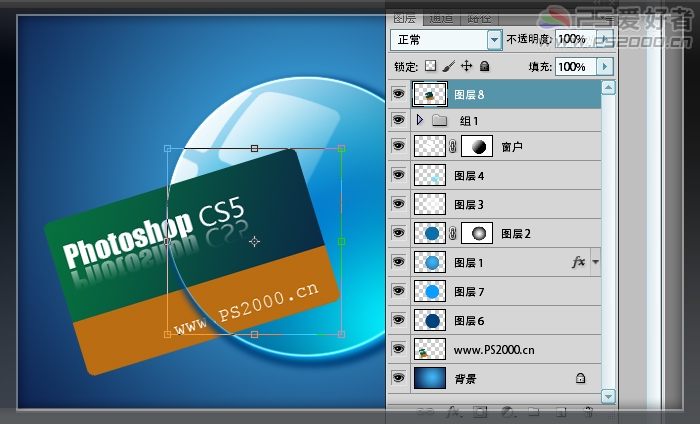The height and width of the screenshot is (424, 700).
Task: Open the 正常 blend mode dropdown
Action: click(x=494, y=40)
